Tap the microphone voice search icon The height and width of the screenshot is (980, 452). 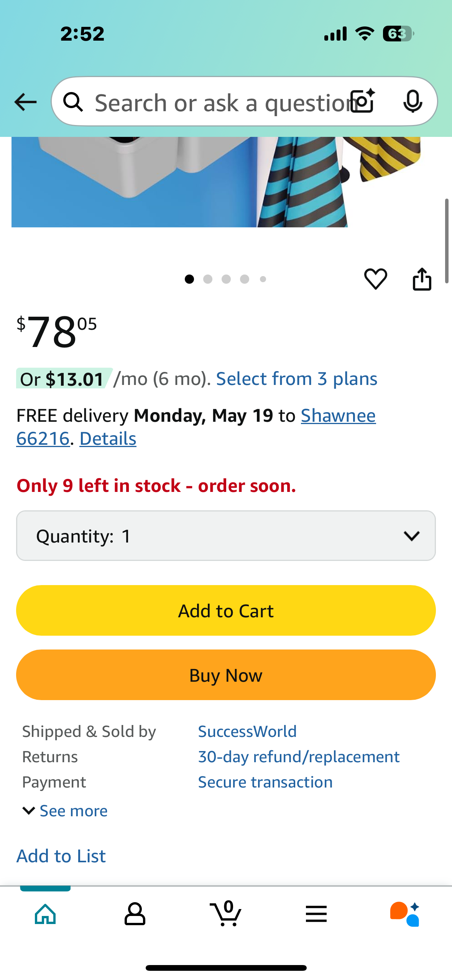pyautogui.click(x=413, y=102)
